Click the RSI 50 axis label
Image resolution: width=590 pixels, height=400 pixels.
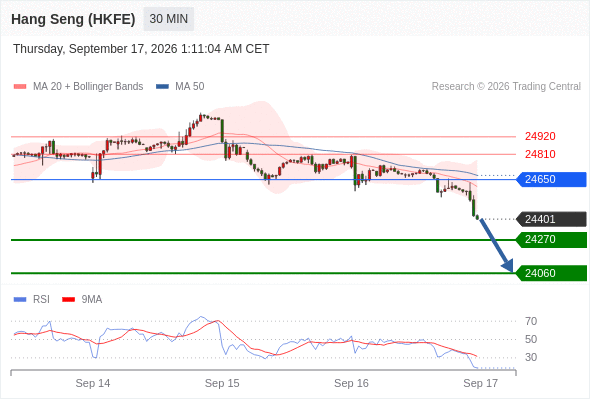(531, 339)
